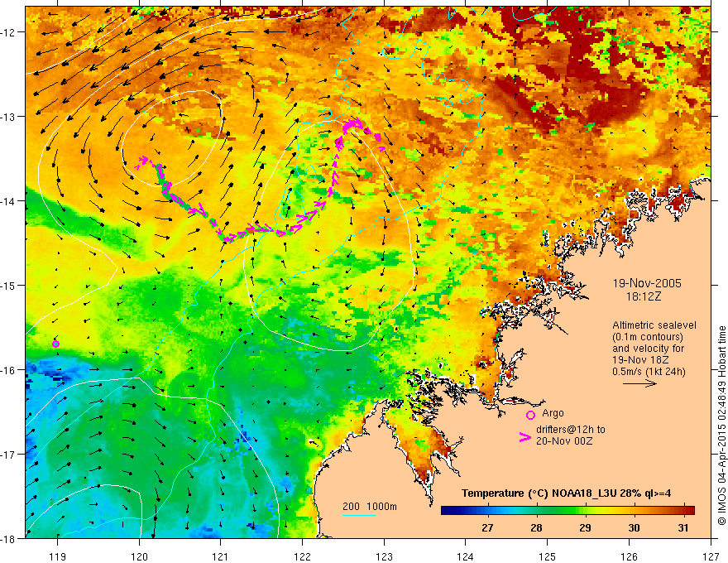Click the colorbar value 29
This screenshot has height=563, width=728.
[585, 527]
